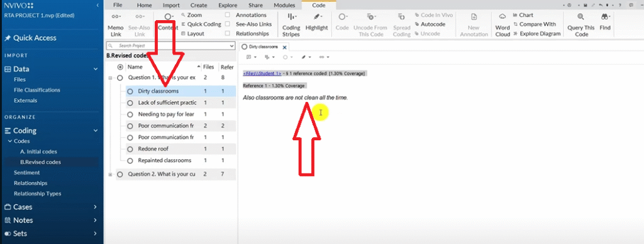644x244 pixels.
Task: Open Sentiment in sidebar
Action: (x=26, y=172)
